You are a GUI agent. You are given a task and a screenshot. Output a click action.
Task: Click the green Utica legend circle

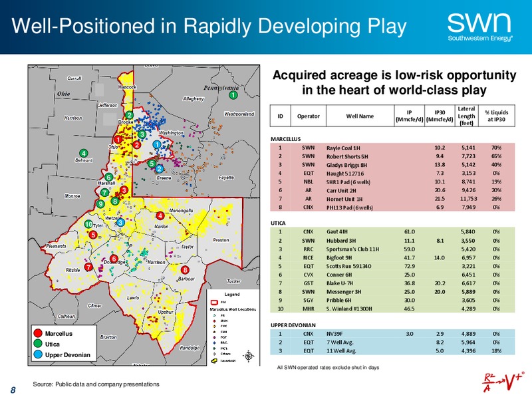(x=38, y=344)
